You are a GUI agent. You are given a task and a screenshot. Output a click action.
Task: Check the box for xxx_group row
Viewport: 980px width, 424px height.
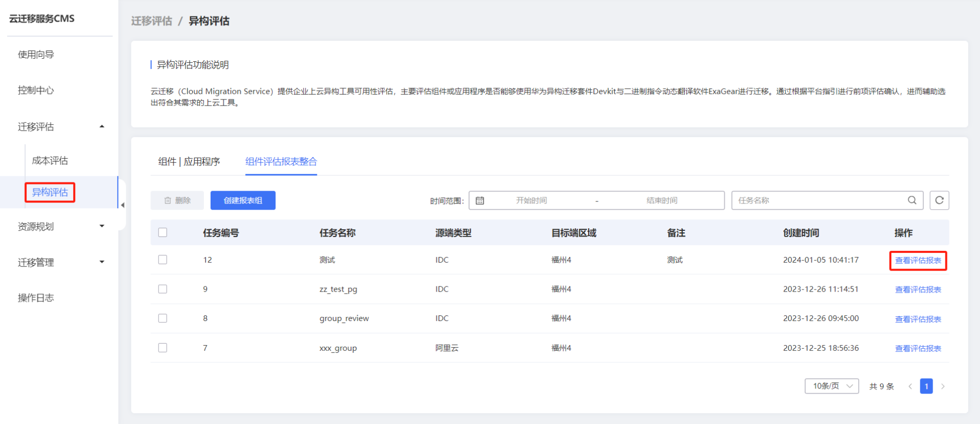(x=163, y=348)
